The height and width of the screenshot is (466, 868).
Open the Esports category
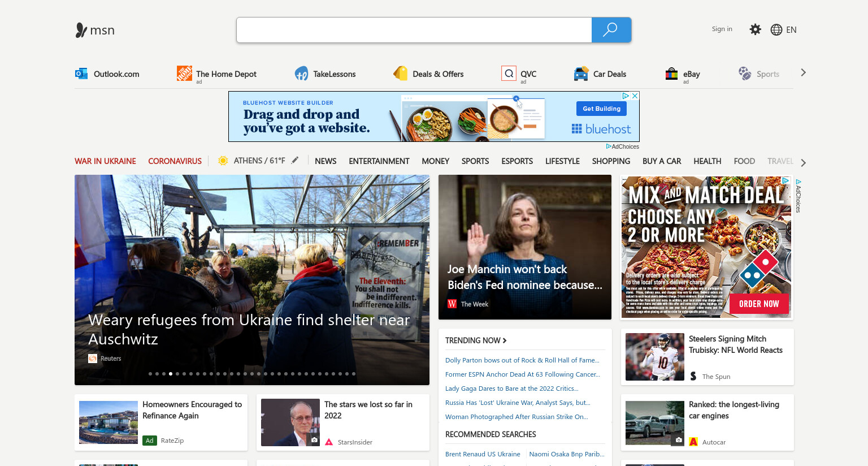click(517, 161)
